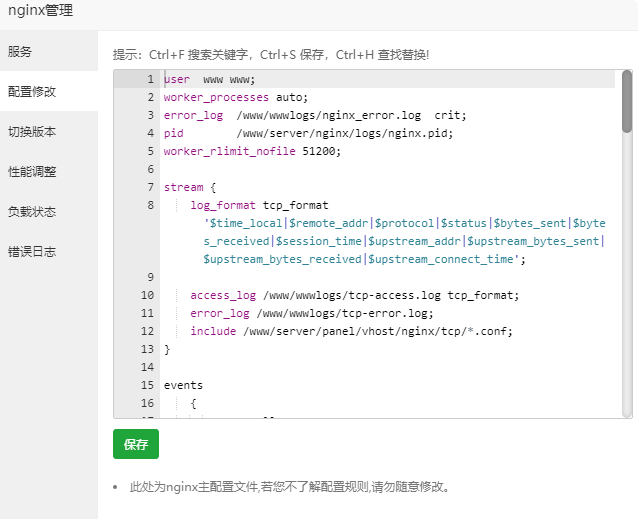Click on the 'worker_processes auto;' line

tap(236, 97)
